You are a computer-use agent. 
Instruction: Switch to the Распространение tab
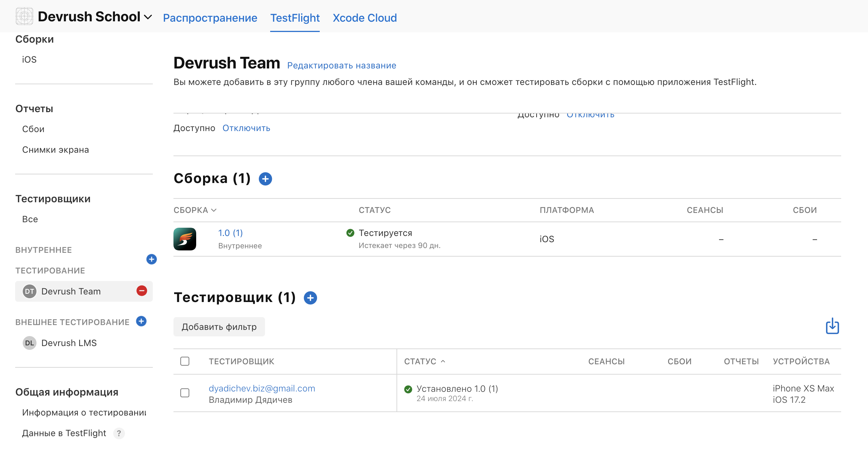click(210, 18)
